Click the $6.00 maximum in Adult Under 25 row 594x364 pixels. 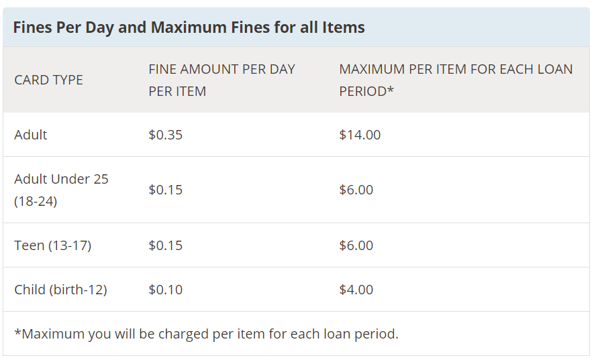[356, 190]
